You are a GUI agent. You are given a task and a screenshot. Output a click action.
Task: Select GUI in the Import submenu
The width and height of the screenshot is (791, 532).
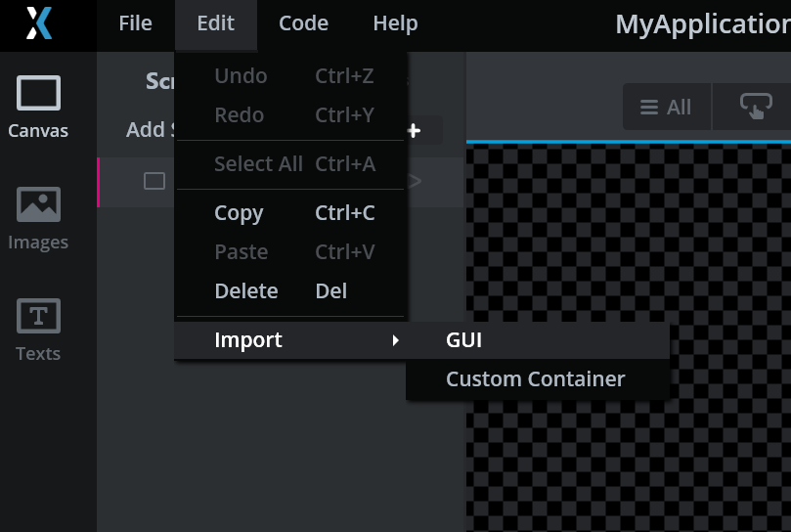[x=538, y=340]
